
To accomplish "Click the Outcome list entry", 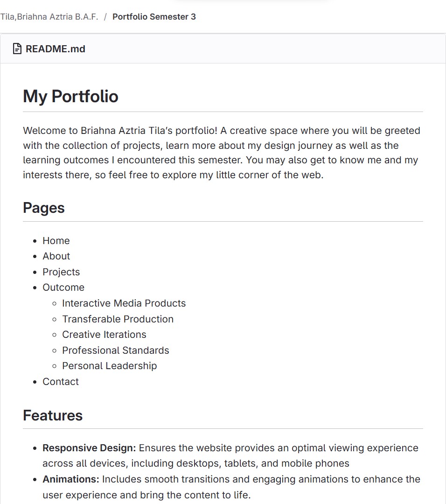I will click(63, 287).
